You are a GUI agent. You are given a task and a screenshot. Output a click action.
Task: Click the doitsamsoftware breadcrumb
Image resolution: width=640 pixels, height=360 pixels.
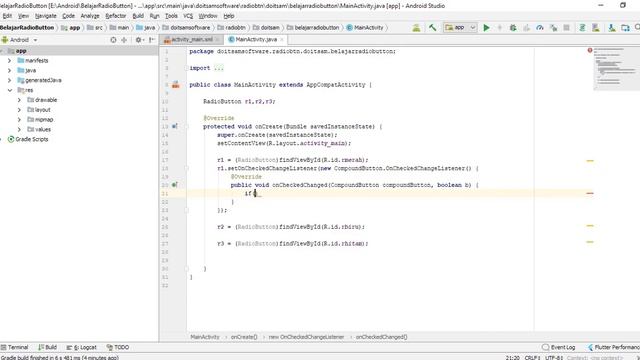(186, 28)
